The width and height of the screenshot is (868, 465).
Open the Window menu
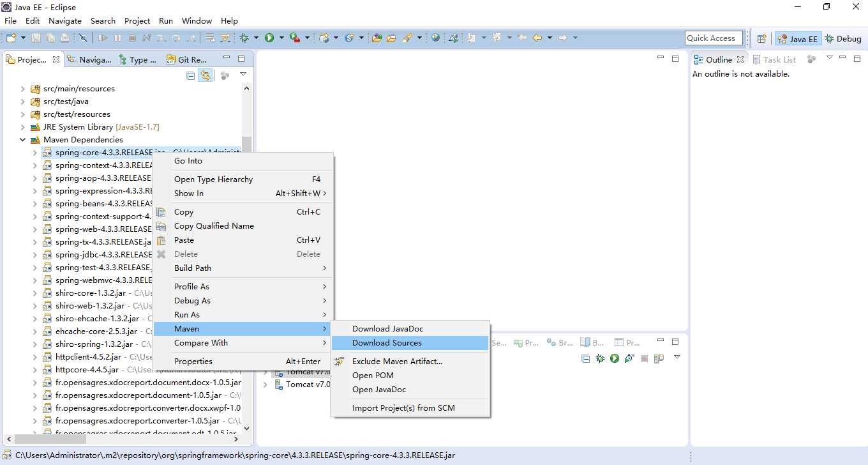point(197,20)
